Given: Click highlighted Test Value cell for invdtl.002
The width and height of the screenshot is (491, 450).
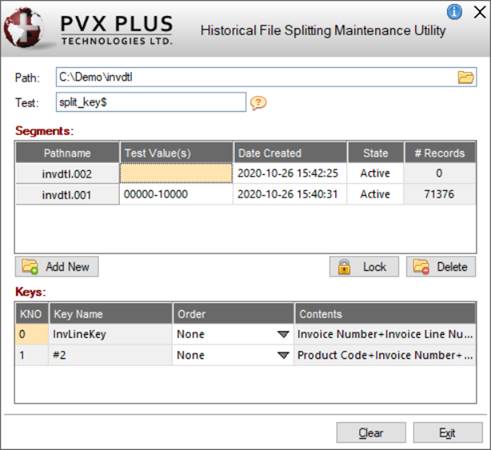Looking at the screenshot, I should [176, 173].
